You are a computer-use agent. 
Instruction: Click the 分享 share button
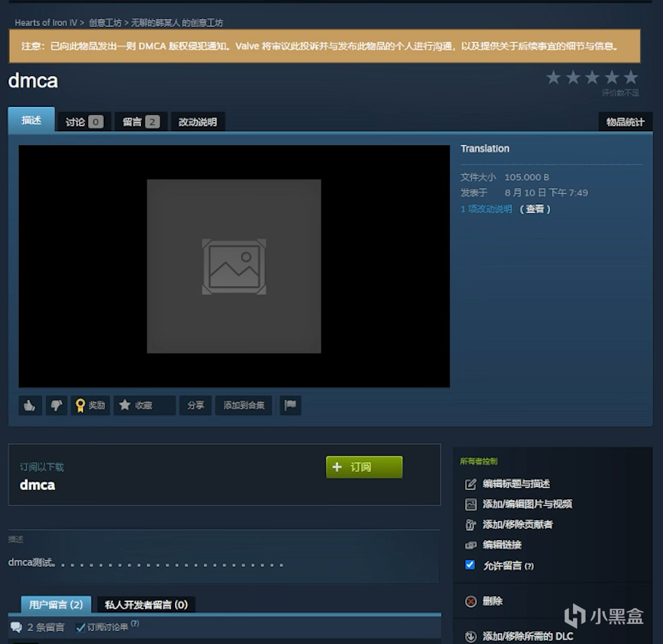195,405
